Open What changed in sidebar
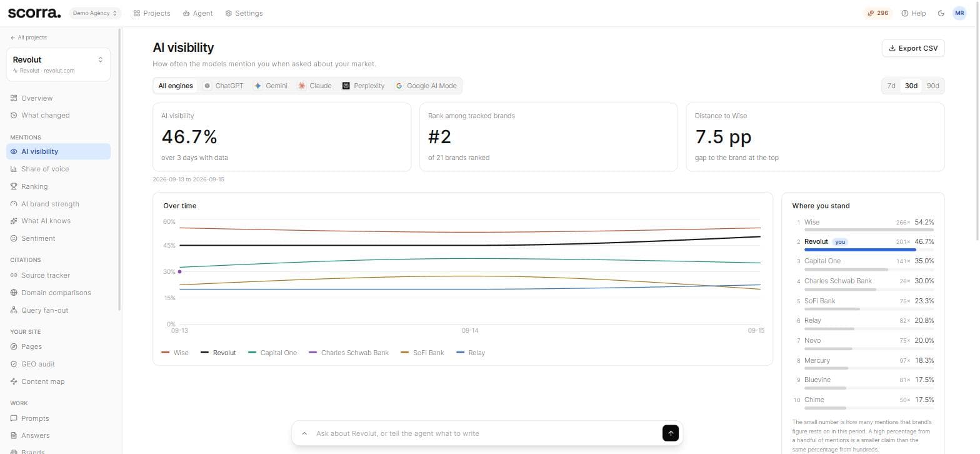The image size is (980, 454). [58, 115]
